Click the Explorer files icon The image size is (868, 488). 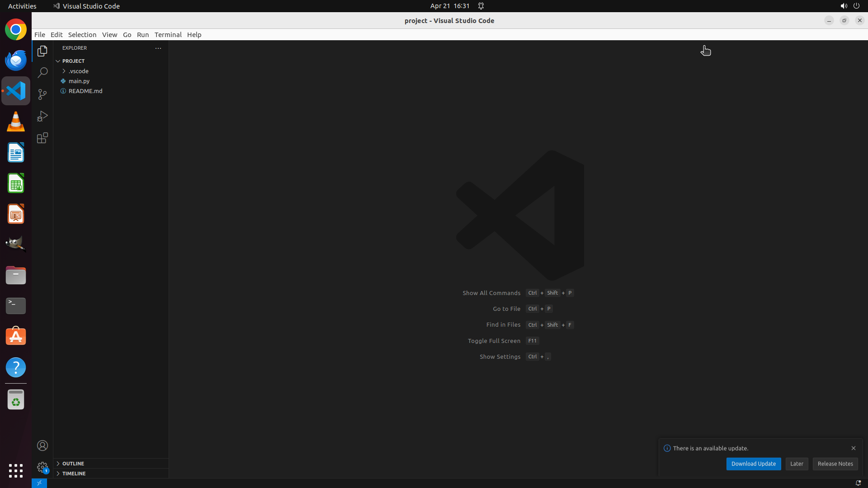coord(42,51)
